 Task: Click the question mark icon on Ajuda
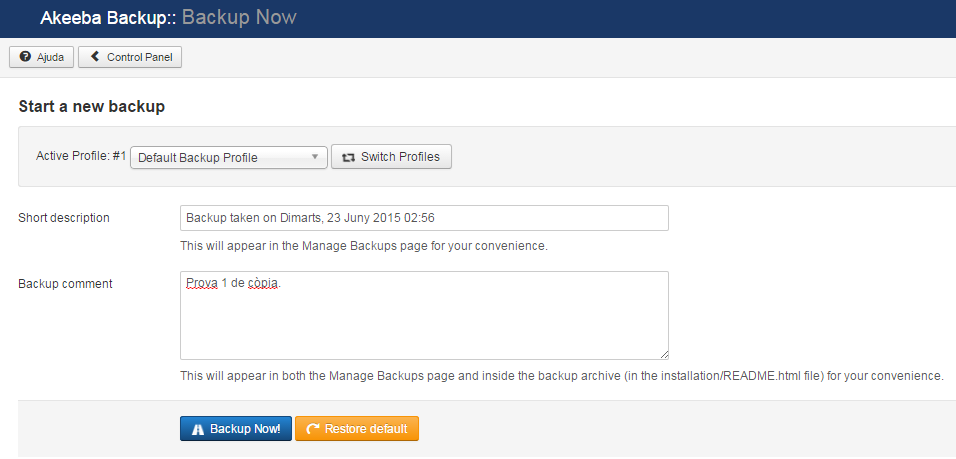25,58
